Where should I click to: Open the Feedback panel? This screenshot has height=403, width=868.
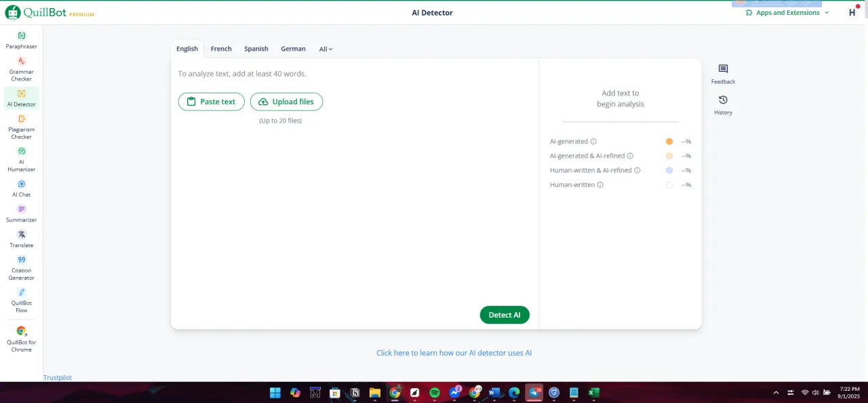(x=723, y=74)
